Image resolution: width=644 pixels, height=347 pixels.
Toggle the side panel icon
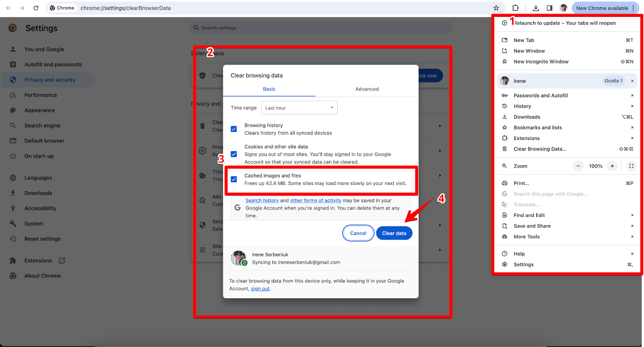[549, 8]
